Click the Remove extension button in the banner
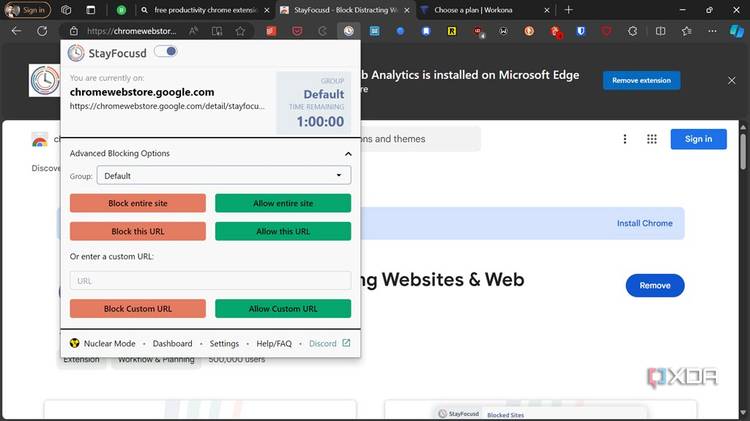This screenshot has height=421, width=750. (x=641, y=80)
